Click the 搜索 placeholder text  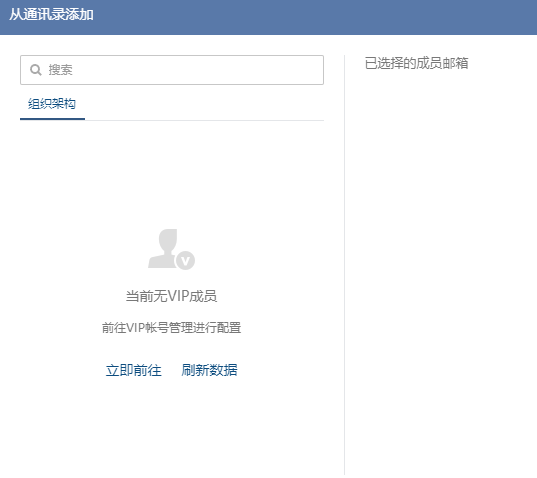tap(60, 70)
